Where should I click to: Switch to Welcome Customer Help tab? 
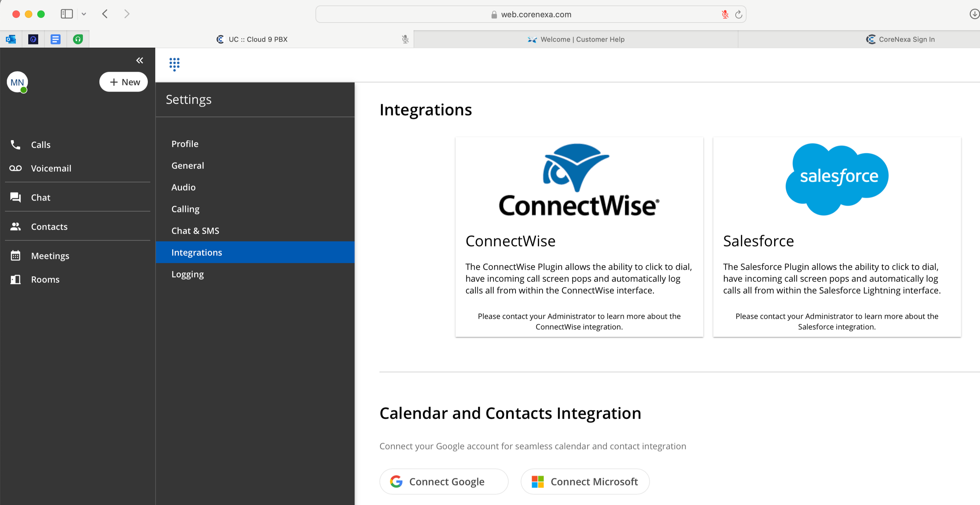coord(575,40)
